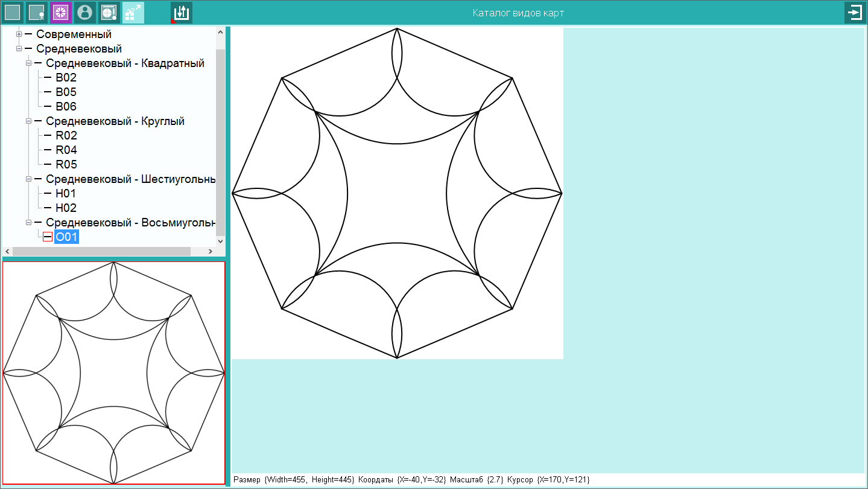The image size is (868, 489).
Task: Click the import/export arrows icon
Action: [x=182, y=13]
